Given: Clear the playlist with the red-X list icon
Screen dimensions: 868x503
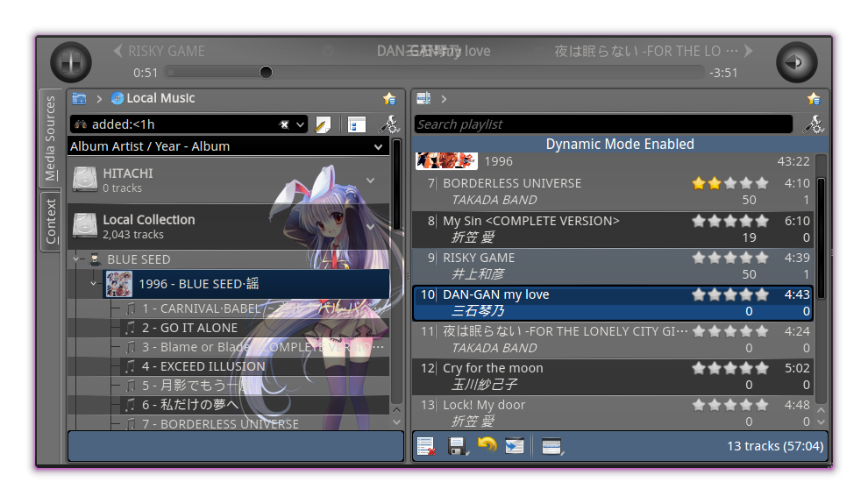Looking at the screenshot, I should (426, 446).
